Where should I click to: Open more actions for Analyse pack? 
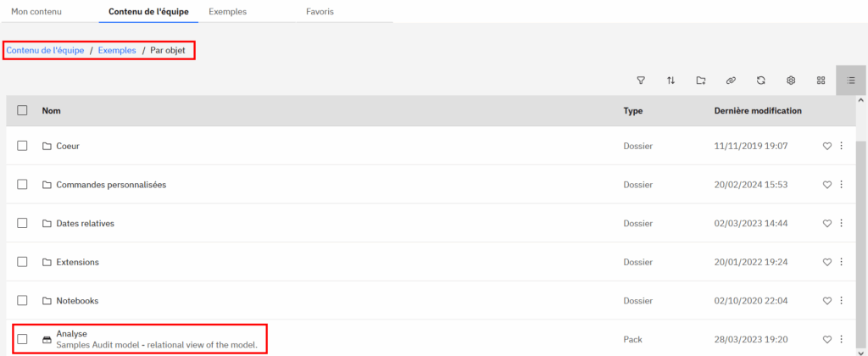click(x=841, y=340)
